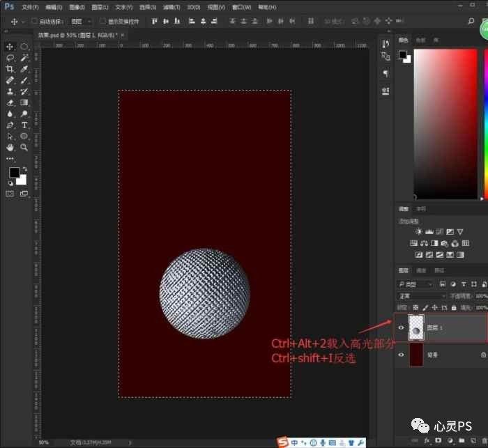Expand the Move tool preset picker arrow
488x448 pixels.
[x=23, y=22]
